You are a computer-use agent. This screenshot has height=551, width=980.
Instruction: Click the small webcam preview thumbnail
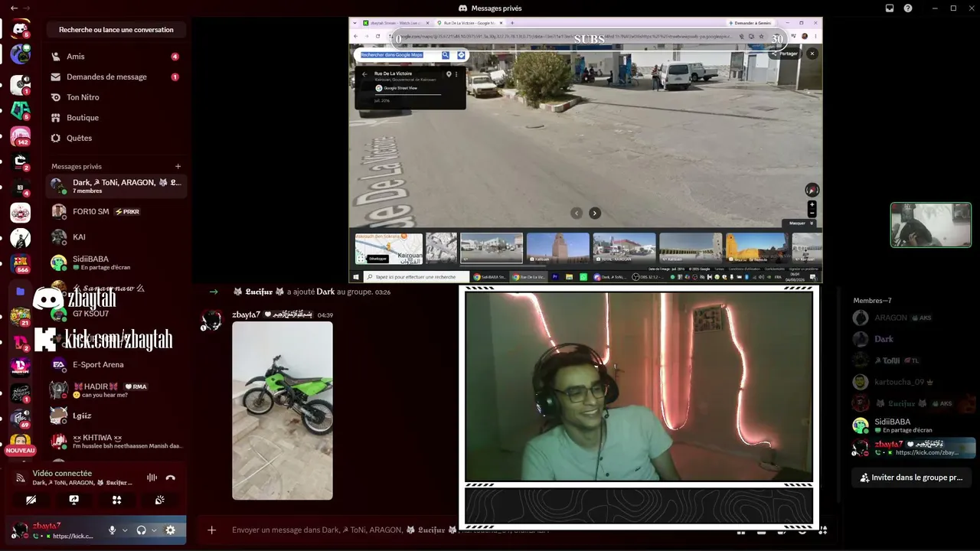(x=931, y=225)
